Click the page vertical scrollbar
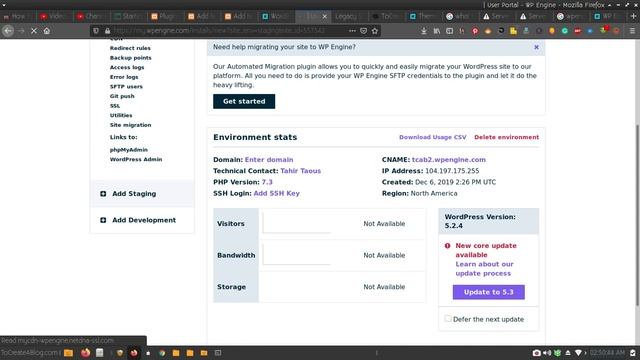This screenshot has height=360, width=640. [x=637, y=215]
